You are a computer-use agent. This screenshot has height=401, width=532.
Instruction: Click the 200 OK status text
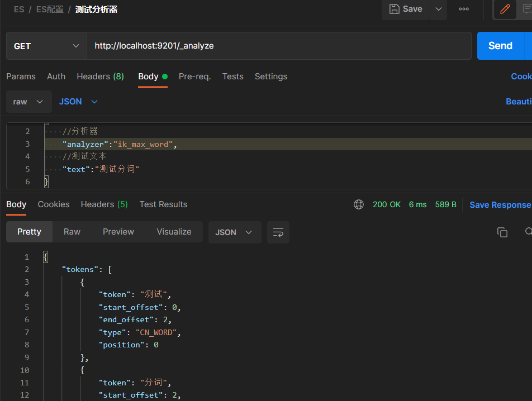[x=387, y=204]
